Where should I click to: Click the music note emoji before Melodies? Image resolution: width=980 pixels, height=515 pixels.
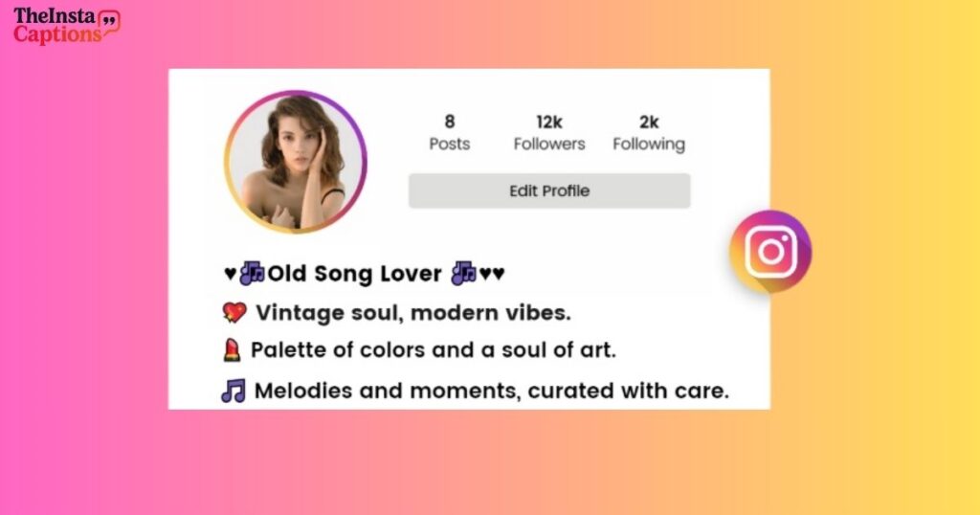234,391
